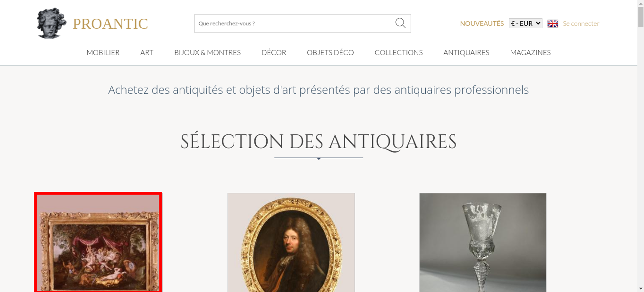Open the oval portrait of wigged gentleman
644x292 pixels.
click(291, 242)
